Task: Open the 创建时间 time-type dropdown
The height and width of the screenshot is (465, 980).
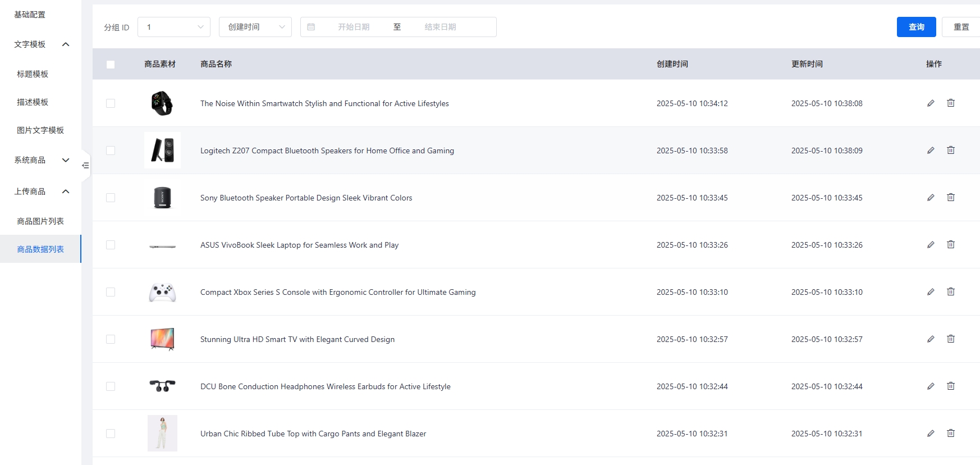Action: [255, 27]
